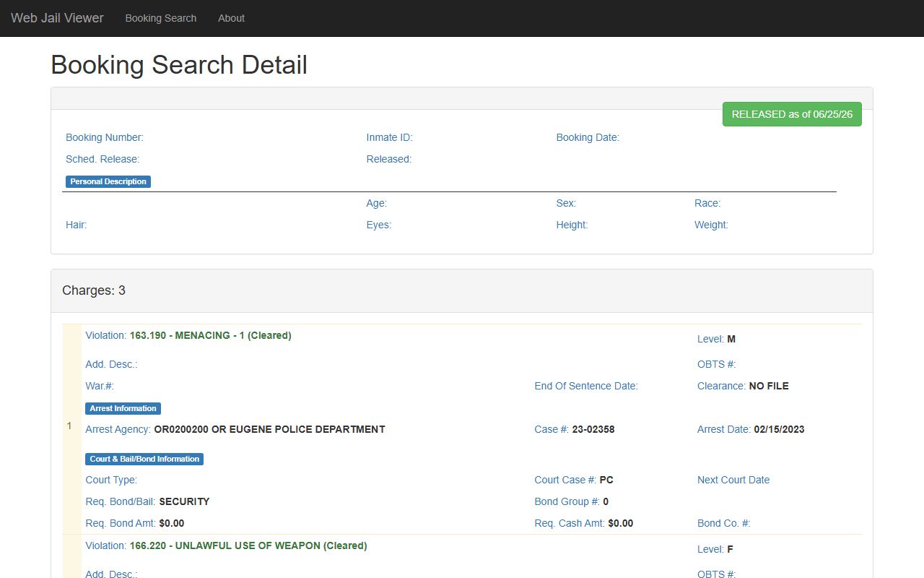Click the Next Court Date label
The width and height of the screenshot is (924, 578).
click(x=733, y=480)
